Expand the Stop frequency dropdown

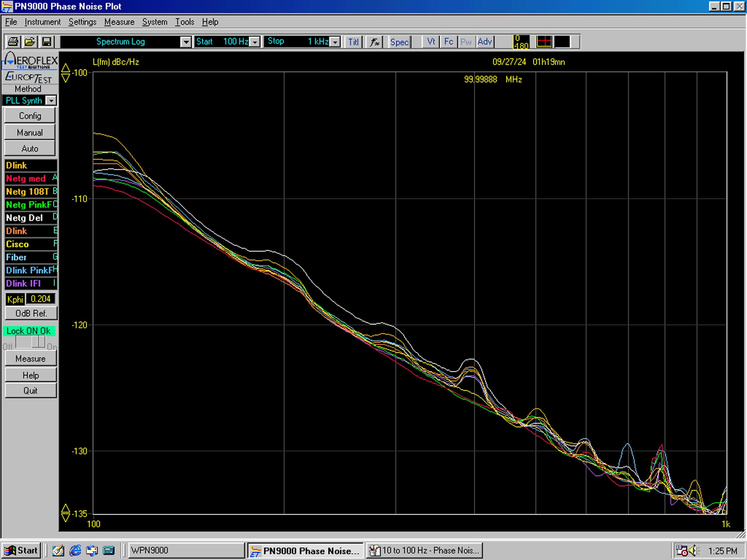(x=335, y=42)
